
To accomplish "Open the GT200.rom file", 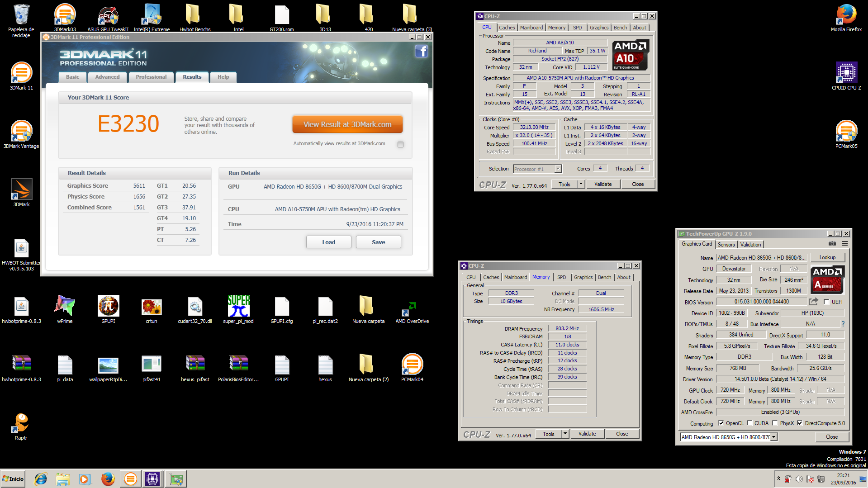I will pyautogui.click(x=282, y=17).
